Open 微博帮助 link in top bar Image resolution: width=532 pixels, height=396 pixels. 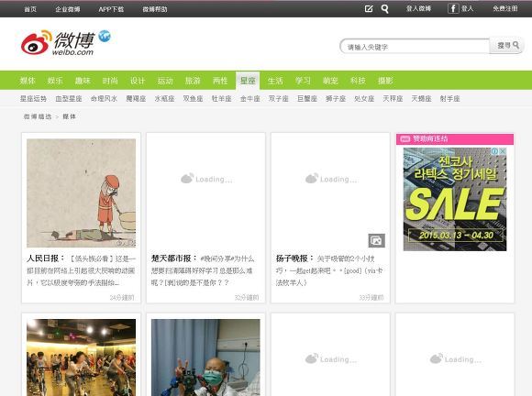(x=155, y=9)
